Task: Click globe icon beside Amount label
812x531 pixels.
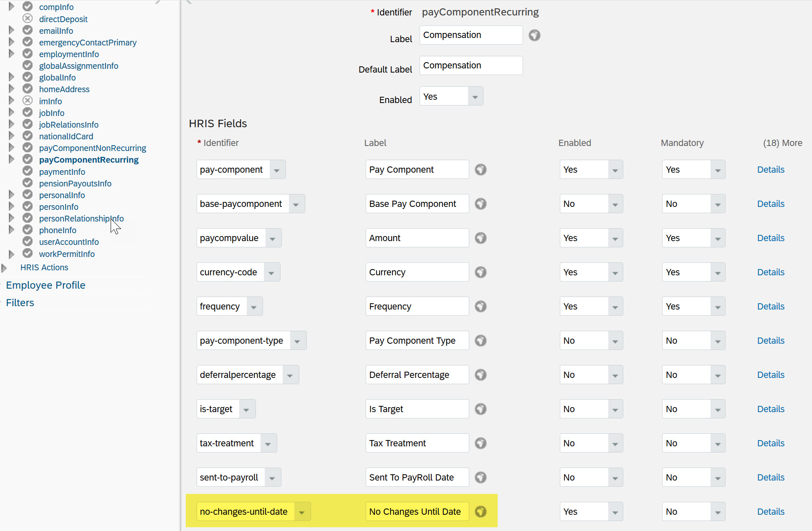Action: tap(481, 238)
